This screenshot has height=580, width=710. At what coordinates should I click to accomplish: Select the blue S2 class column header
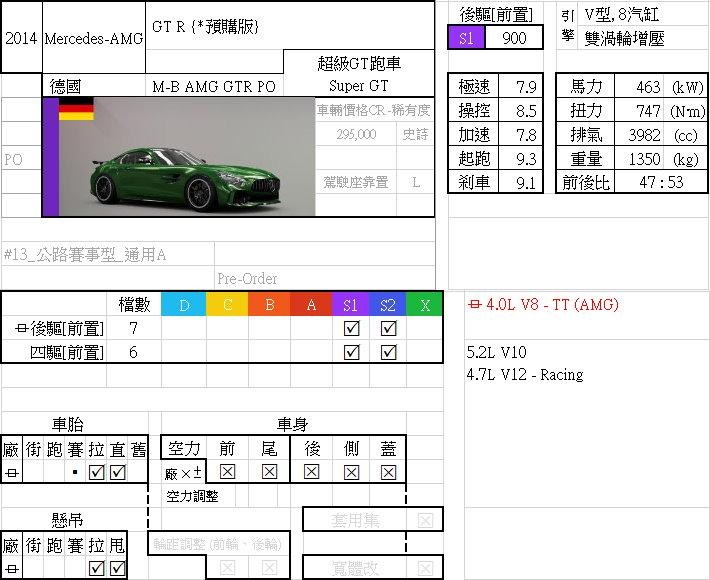[388, 305]
